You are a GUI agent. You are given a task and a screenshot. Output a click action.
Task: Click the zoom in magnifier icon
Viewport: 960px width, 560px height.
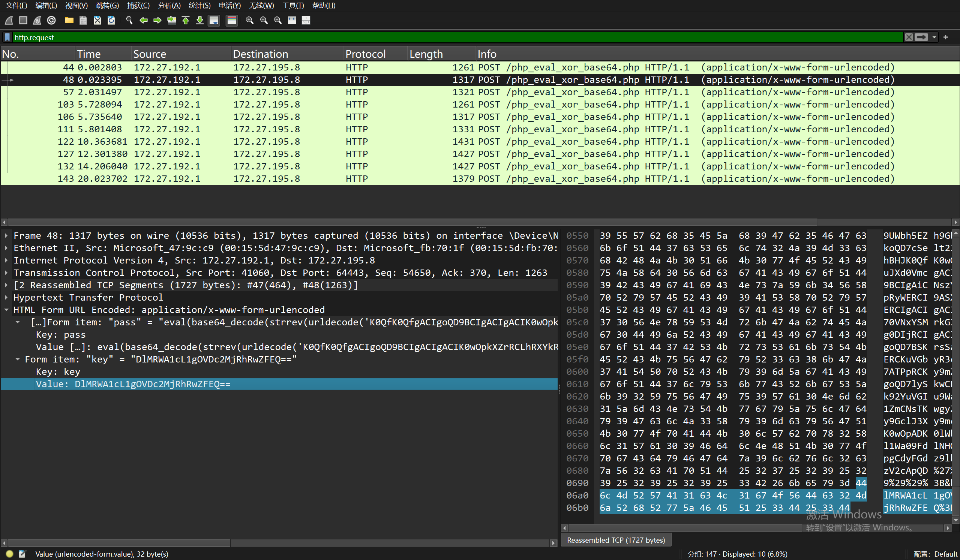[249, 20]
